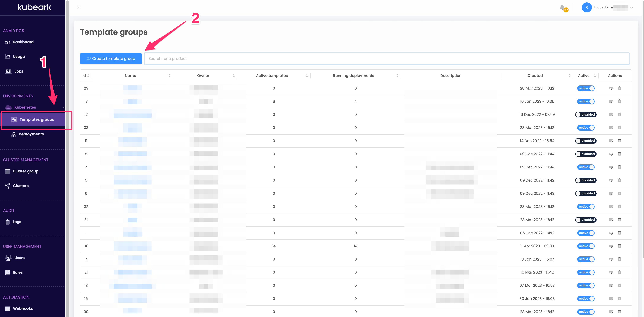Click the edit icon for group 29

(x=611, y=88)
